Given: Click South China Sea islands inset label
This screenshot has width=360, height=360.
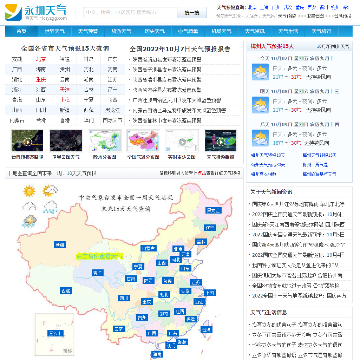Looking at the screenshot, I should [x=54, y=333].
